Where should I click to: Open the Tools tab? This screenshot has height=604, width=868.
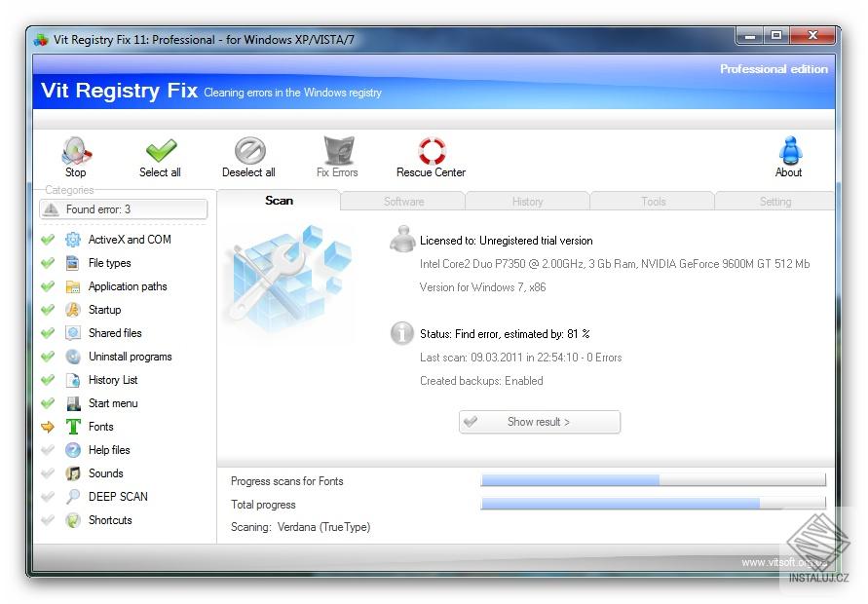(x=653, y=202)
